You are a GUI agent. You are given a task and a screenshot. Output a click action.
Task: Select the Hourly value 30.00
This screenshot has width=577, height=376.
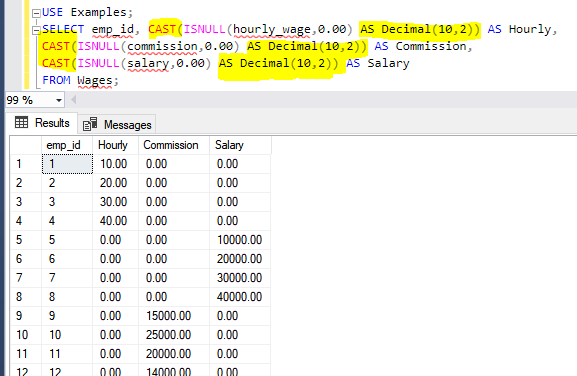click(116, 202)
